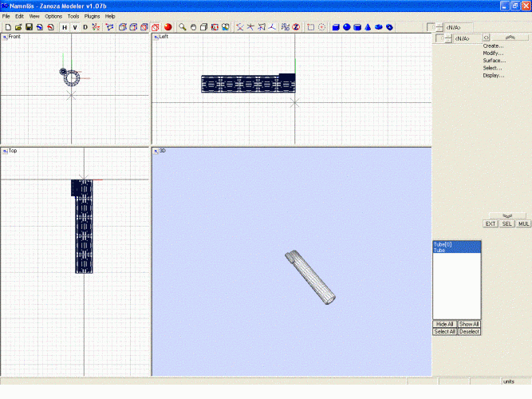The image size is (532, 399).
Task: Click the red sphere render icon
Action: 168,27
